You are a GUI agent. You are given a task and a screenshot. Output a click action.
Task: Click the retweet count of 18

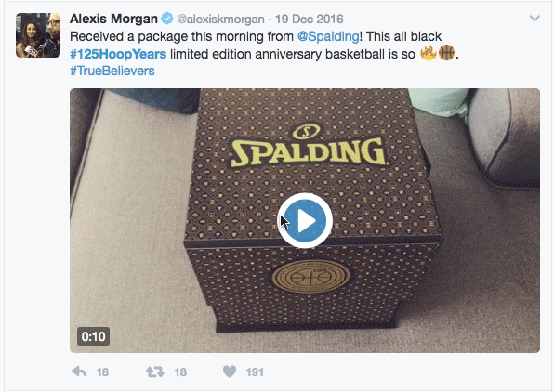(x=180, y=372)
